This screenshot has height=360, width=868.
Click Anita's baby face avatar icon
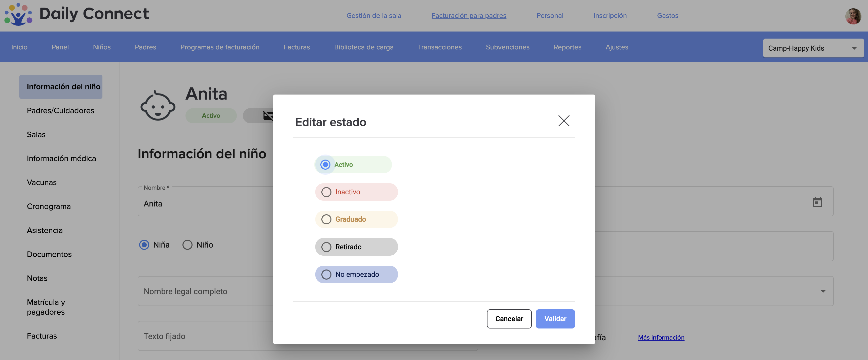click(x=158, y=106)
